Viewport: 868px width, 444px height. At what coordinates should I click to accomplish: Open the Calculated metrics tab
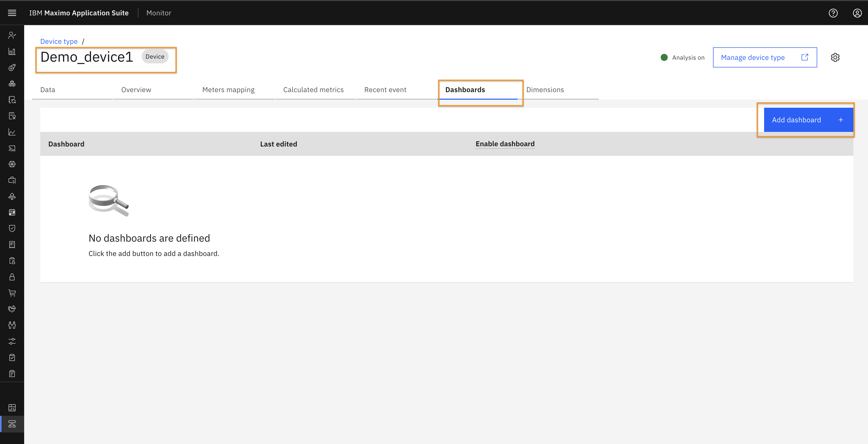[315, 90]
